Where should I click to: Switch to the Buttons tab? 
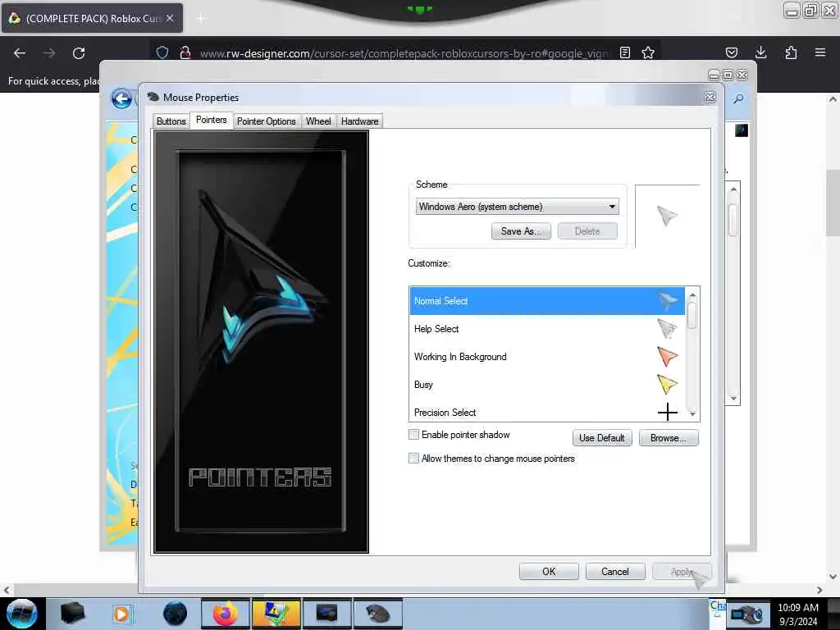click(x=171, y=121)
